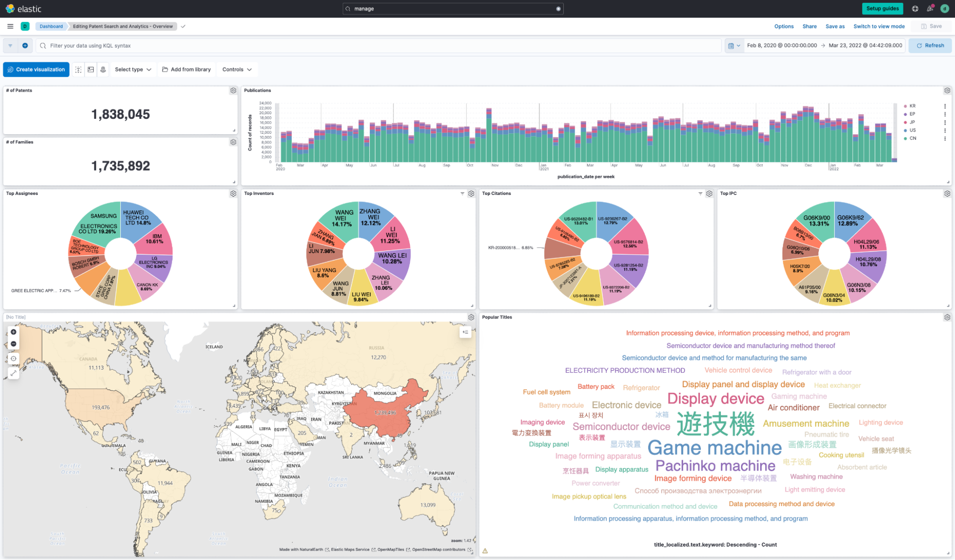Open the saved query filter menu

click(x=11, y=45)
